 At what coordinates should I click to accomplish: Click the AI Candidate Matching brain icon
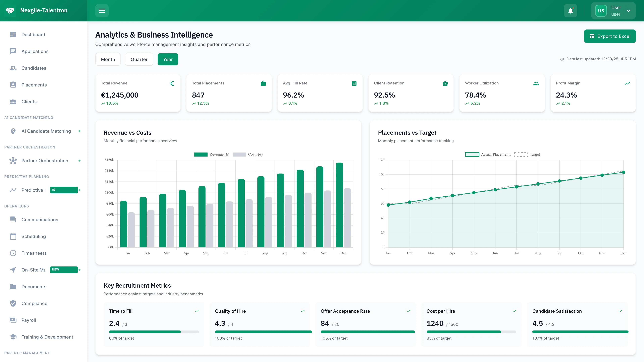pos(13,131)
